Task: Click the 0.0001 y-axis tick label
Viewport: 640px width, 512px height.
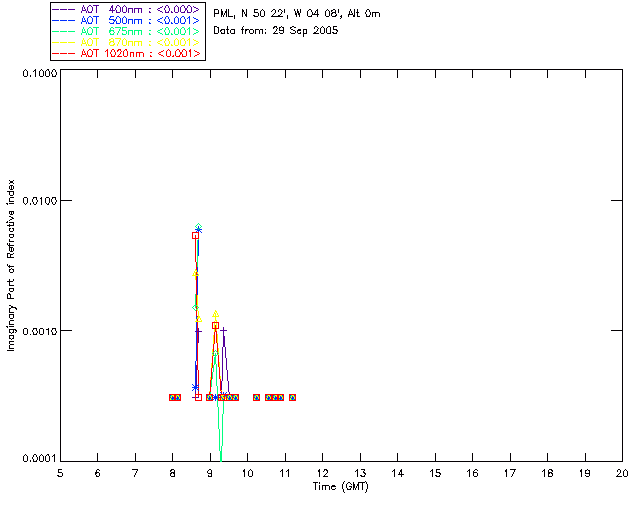Action: click(39, 459)
